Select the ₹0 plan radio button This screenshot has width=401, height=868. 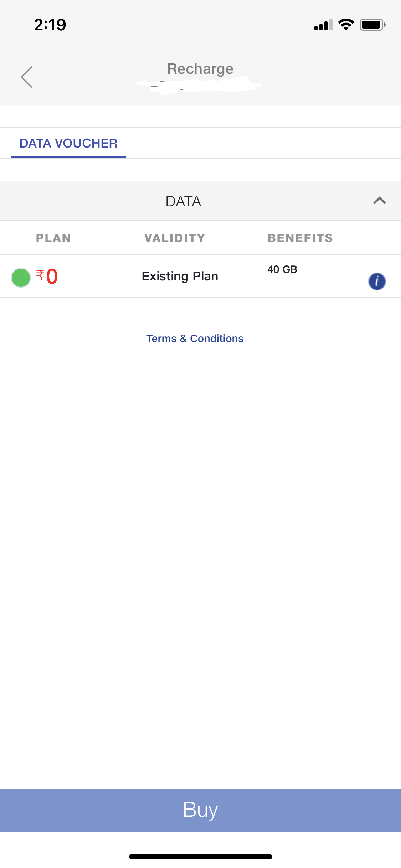pos(21,278)
